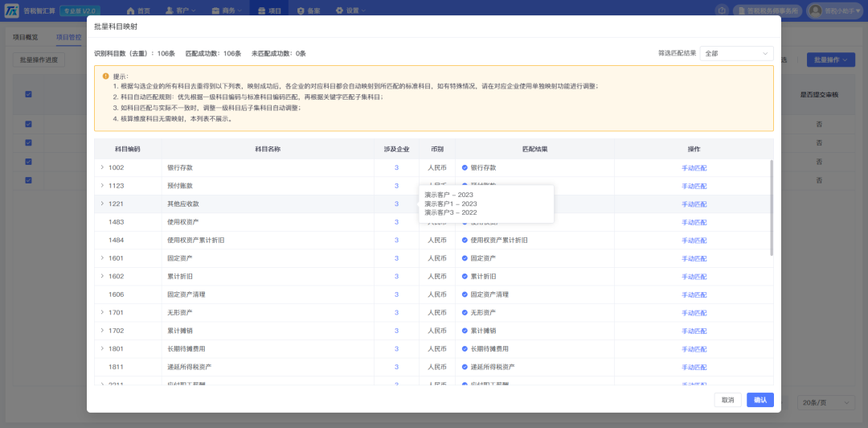
Task: Click 手动匹配 link for 1483 使用权资产
Action: click(694, 222)
